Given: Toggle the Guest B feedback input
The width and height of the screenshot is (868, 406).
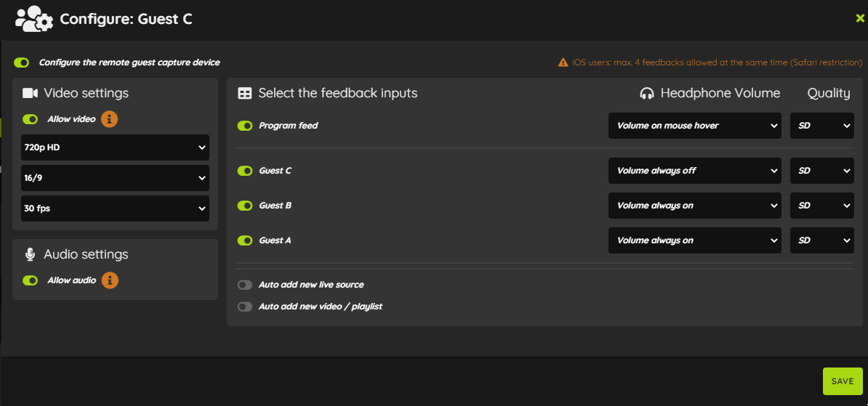Looking at the screenshot, I should (245, 206).
